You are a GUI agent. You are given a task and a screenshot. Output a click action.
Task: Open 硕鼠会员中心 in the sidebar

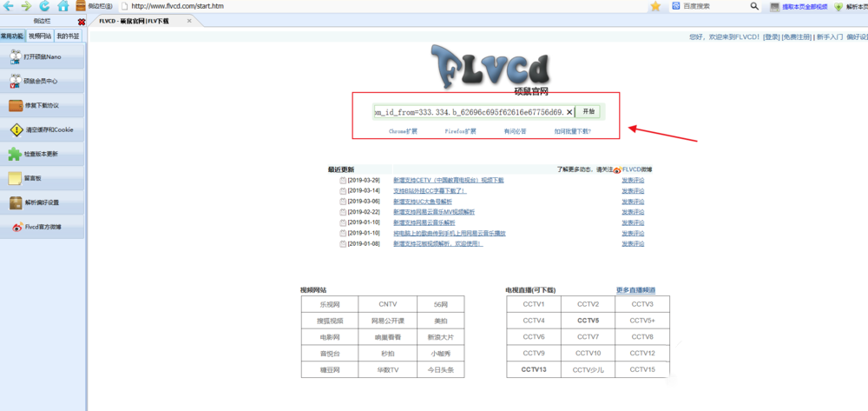[42, 81]
